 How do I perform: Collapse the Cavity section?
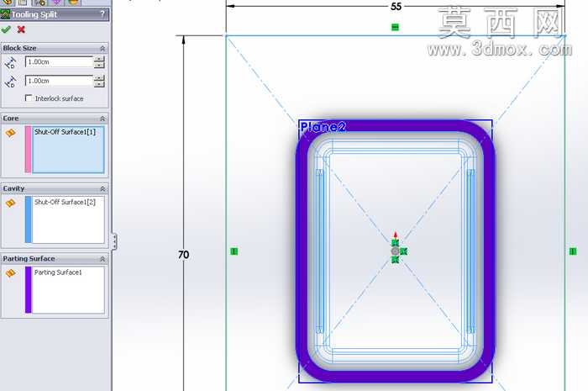point(102,188)
